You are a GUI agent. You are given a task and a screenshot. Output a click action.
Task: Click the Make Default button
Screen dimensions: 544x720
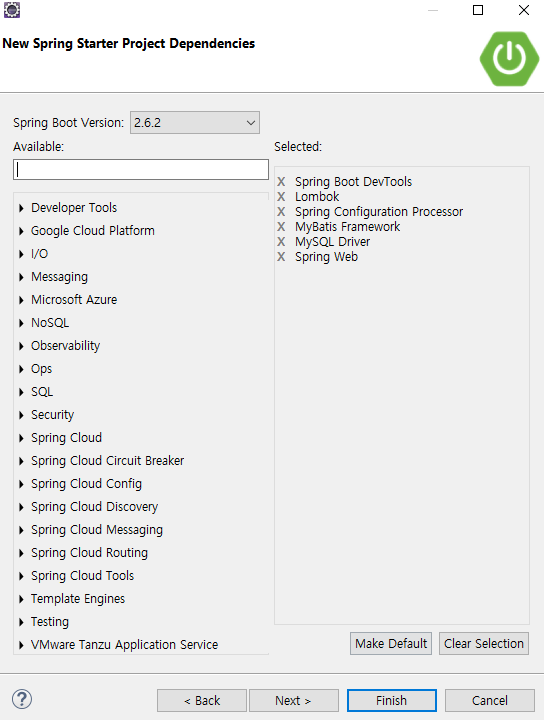(391, 643)
